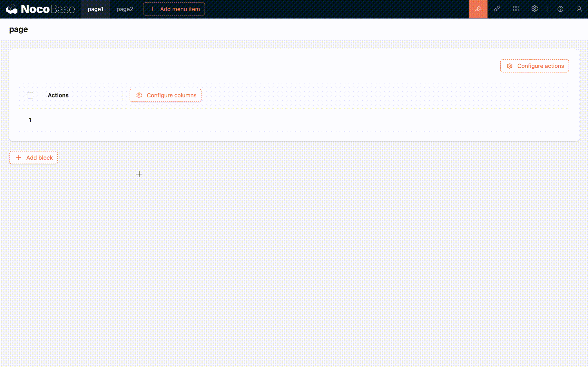Viewport: 588px width, 367px height.
Task: Toggle the UI Editor highlighter icon
Action: click(478, 9)
